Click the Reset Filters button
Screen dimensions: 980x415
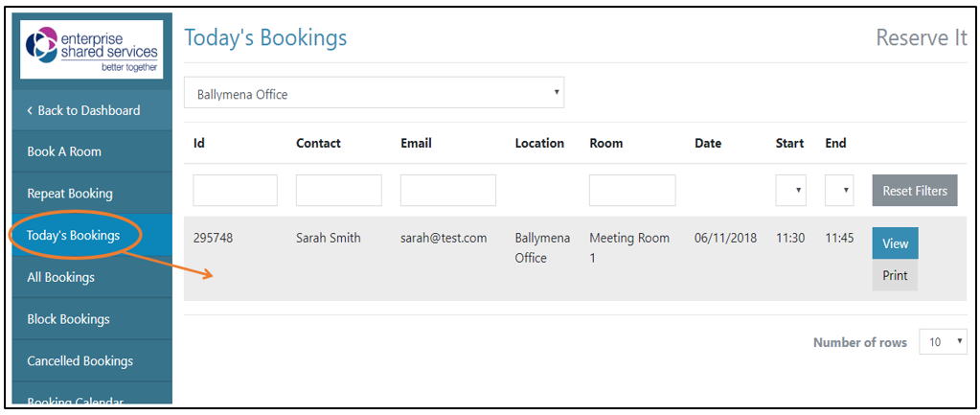[915, 191]
